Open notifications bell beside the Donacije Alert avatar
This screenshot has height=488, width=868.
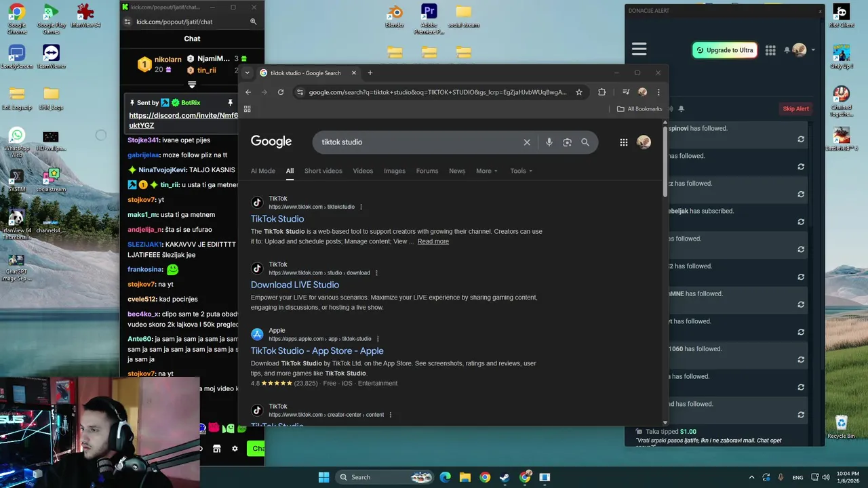pyautogui.click(x=787, y=50)
